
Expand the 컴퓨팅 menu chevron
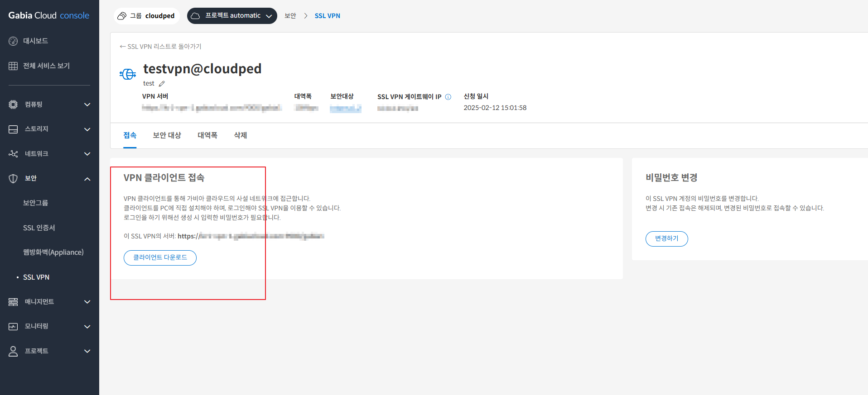(x=87, y=105)
